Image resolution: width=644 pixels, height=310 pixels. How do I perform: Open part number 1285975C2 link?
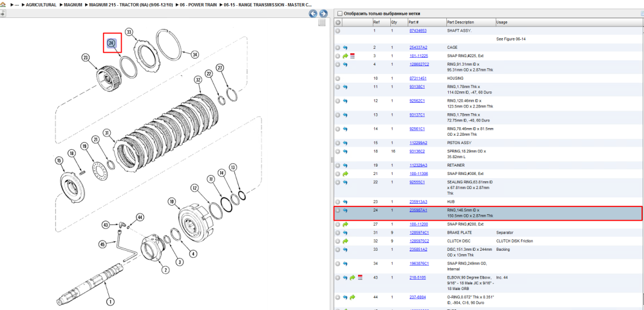pos(419,241)
